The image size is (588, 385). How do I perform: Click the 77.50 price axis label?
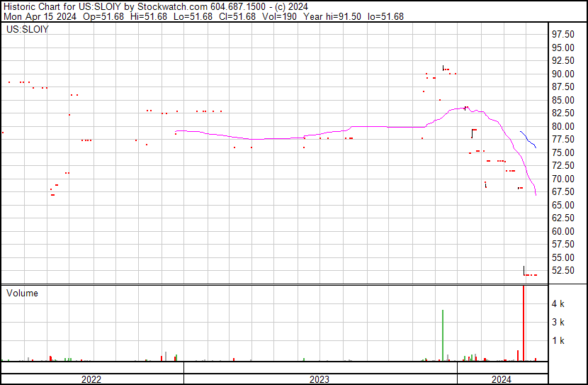click(x=563, y=139)
